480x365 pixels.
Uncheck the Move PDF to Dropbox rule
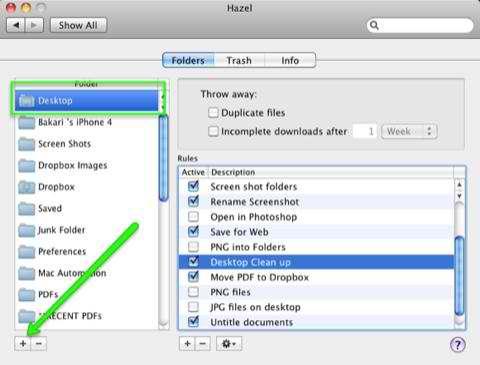pos(193,277)
